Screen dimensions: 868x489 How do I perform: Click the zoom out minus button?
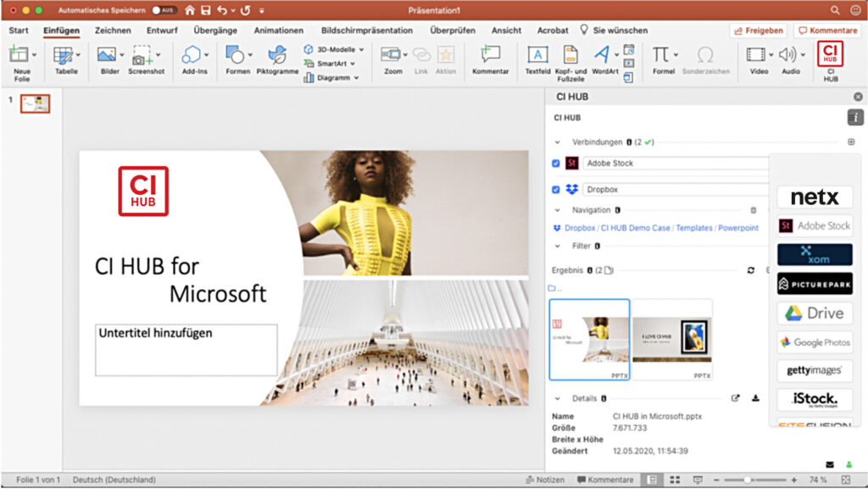tap(716, 480)
